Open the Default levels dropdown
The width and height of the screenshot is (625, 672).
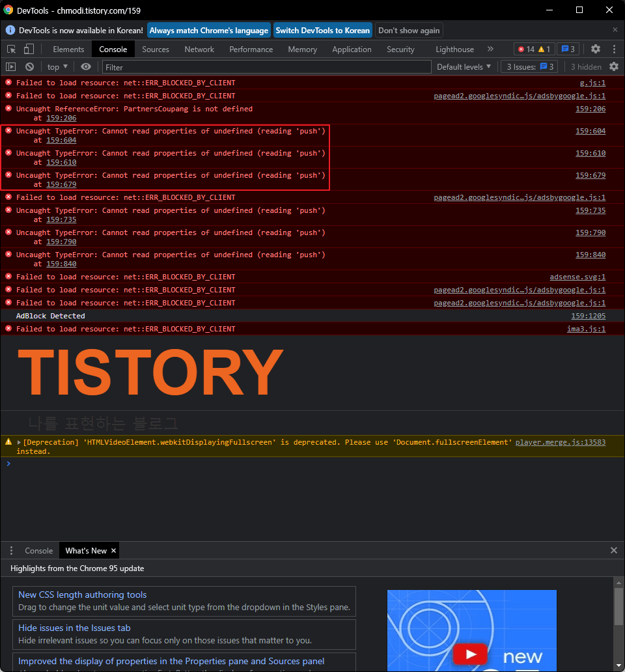click(464, 67)
